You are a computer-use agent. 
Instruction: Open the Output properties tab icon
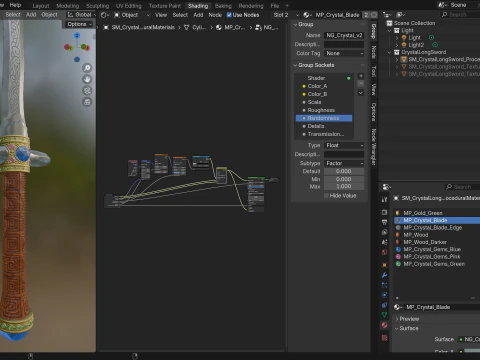click(384, 222)
